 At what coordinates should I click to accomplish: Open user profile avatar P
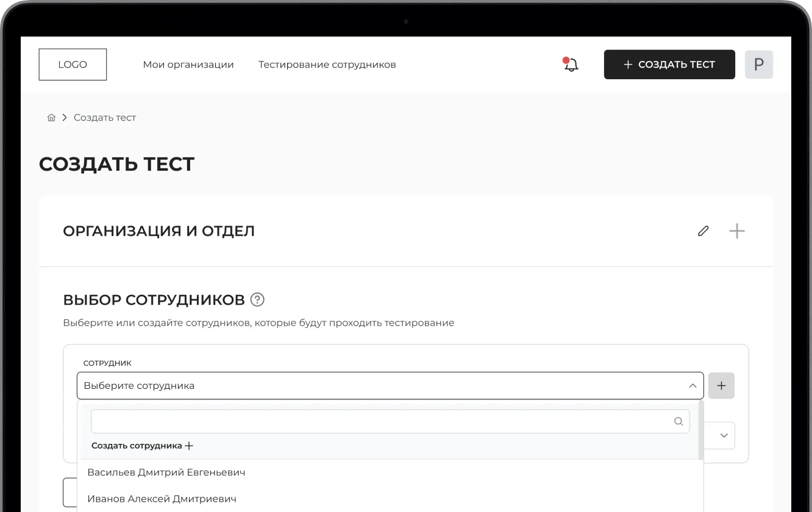(x=758, y=65)
